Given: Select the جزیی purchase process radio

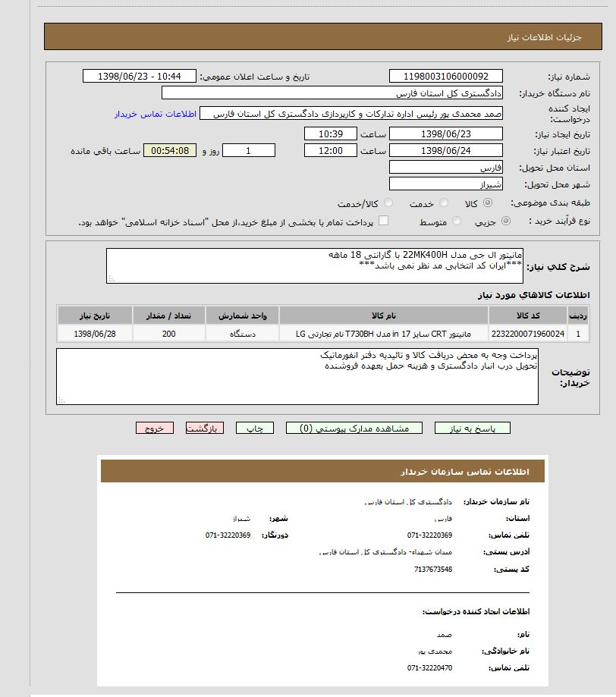Looking at the screenshot, I should [x=506, y=221].
